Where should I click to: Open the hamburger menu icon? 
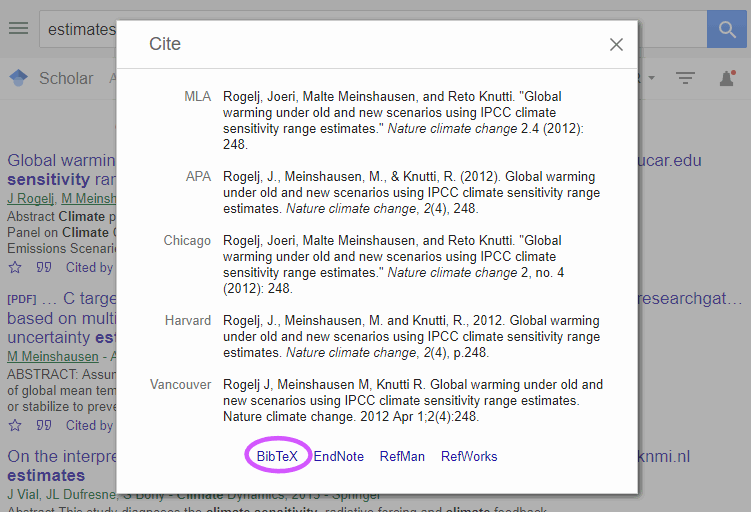pos(18,28)
